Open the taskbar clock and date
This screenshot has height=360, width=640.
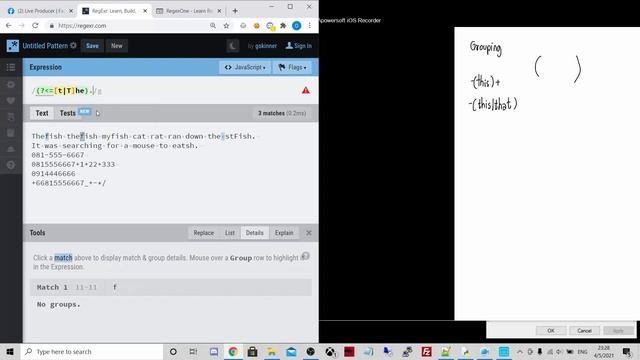click(604, 351)
